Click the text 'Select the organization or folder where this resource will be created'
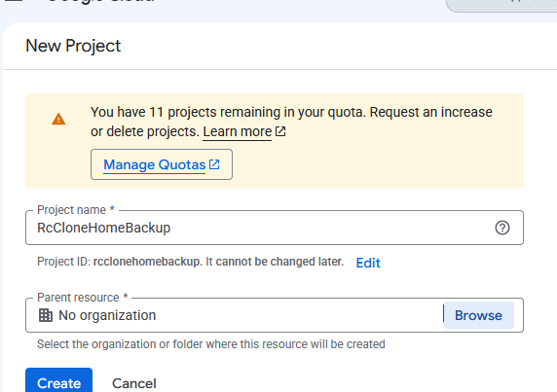Image resolution: width=557 pixels, height=392 pixels. tap(211, 344)
